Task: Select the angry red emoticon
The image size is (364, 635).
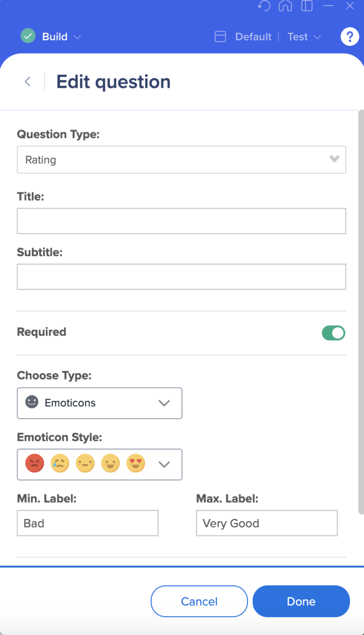Action: tap(35, 463)
